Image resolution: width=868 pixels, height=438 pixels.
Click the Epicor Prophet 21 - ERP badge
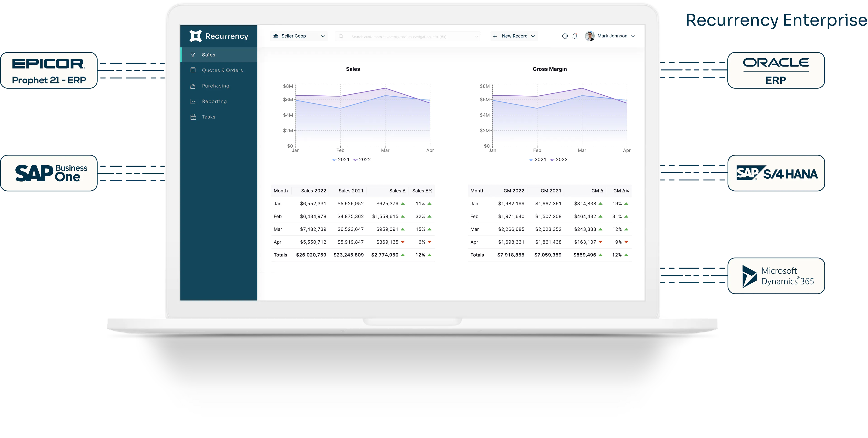[x=49, y=71]
